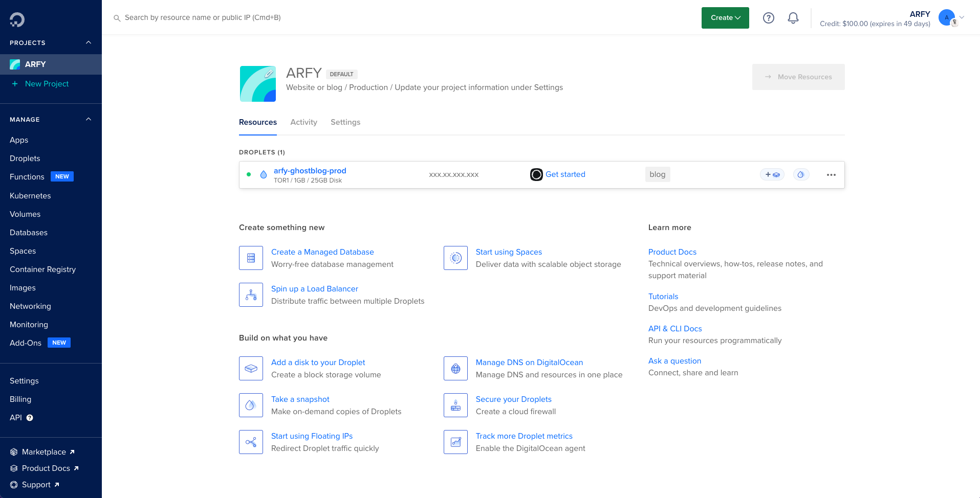The width and height of the screenshot is (980, 498).
Task: Open notifications bell icon
Action: click(x=793, y=18)
